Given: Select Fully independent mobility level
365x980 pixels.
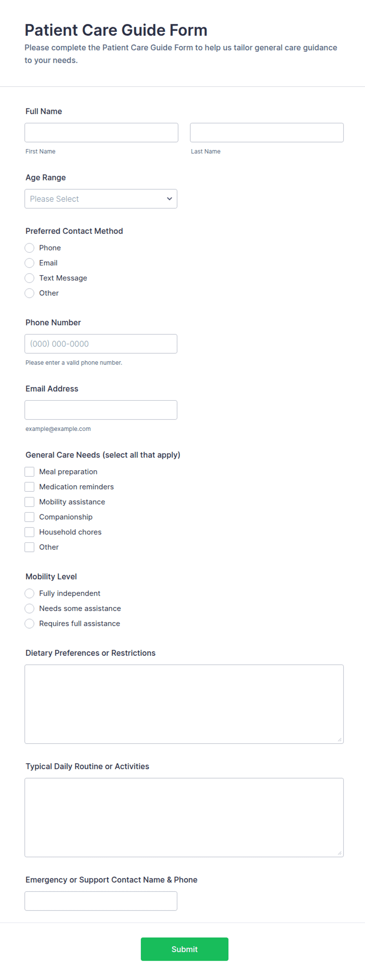Looking at the screenshot, I should coord(29,593).
